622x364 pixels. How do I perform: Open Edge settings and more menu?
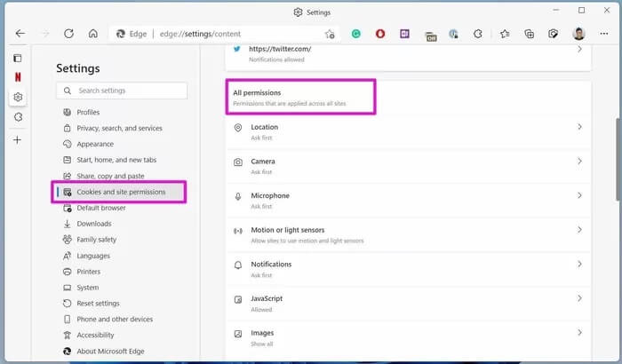[603, 34]
